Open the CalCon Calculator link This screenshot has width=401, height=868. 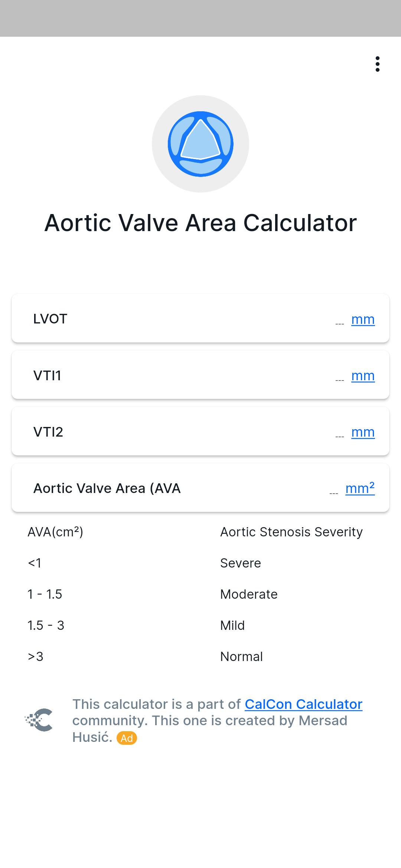tap(303, 704)
